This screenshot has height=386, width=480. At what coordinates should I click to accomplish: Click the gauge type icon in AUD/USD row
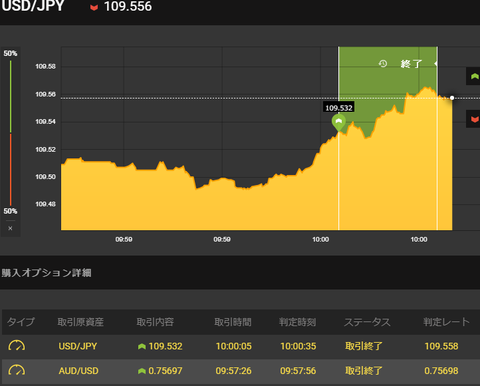pyautogui.click(x=17, y=370)
